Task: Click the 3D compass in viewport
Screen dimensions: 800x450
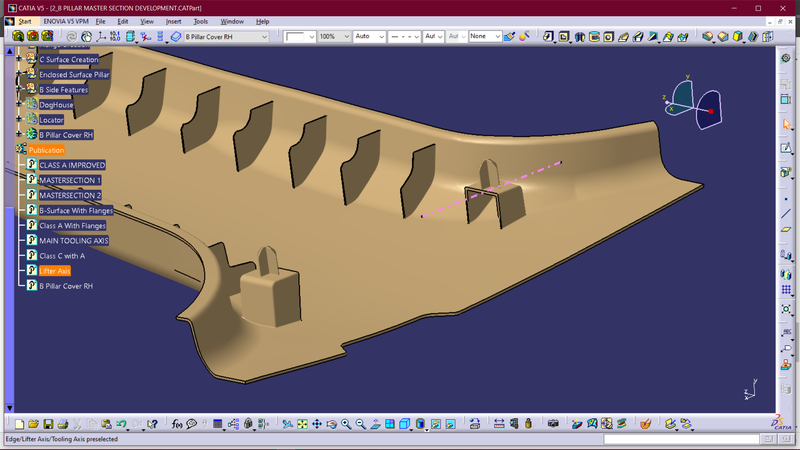Action: [693, 104]
